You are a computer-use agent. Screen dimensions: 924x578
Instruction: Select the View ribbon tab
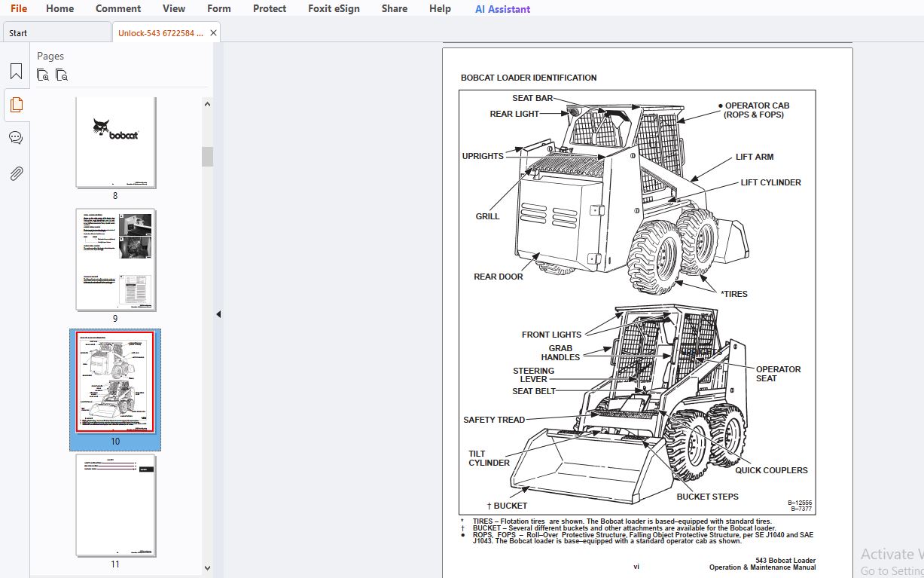tap(174, 9)
